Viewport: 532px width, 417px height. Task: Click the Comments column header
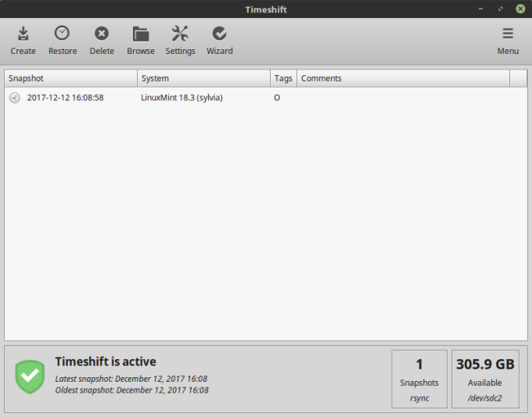tap(402, 78)
